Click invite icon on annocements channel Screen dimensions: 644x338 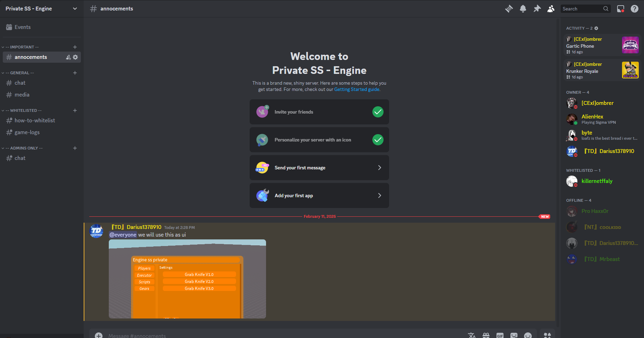pyautogui.click(x=68, y=57)
